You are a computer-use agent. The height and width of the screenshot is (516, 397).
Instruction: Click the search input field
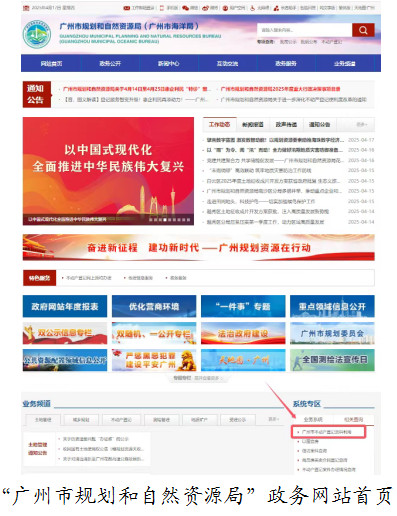[304, 30]
